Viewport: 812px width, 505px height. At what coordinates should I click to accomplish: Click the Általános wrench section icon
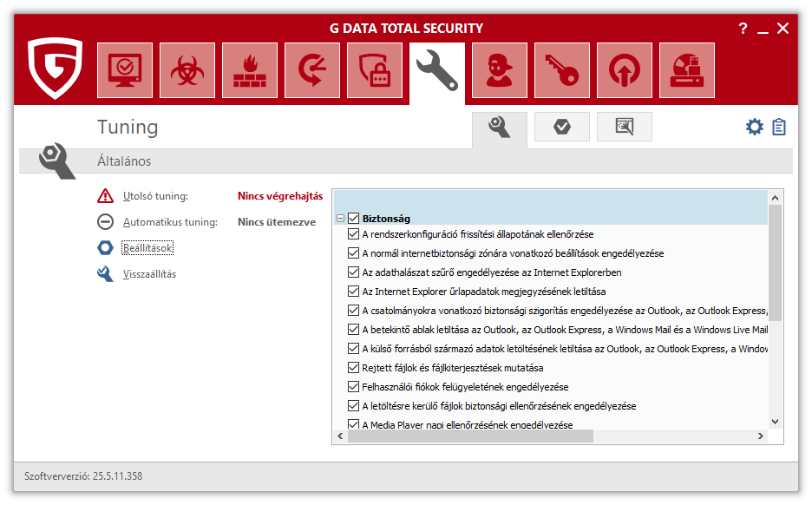point(57,161)
